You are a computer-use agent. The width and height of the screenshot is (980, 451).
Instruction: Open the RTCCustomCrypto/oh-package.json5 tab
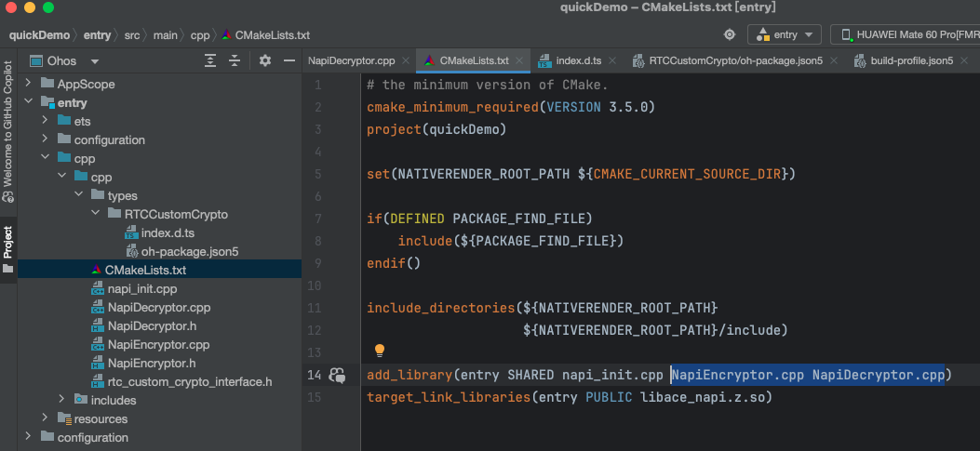click(735, 60)
